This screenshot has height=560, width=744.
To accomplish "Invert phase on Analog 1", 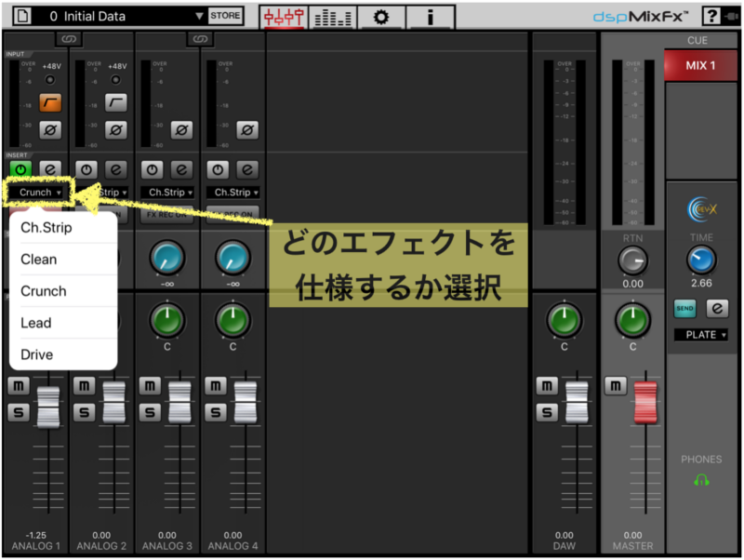I will point(50,129).
